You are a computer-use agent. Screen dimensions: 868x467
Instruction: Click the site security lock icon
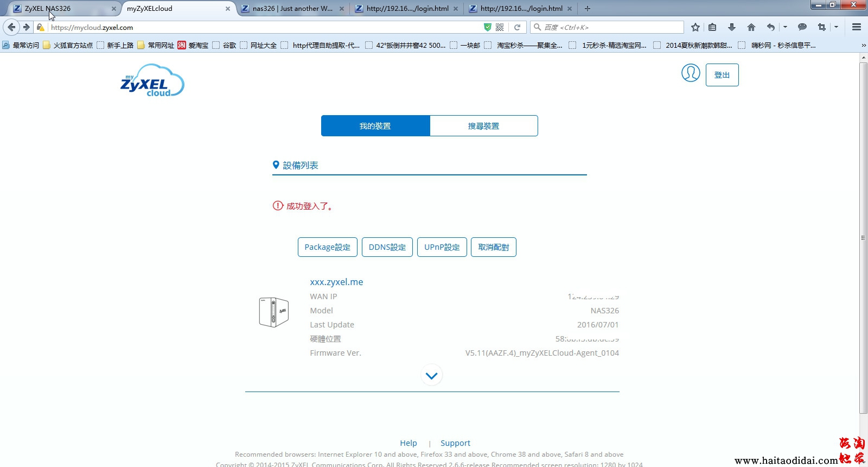(40, 27)
